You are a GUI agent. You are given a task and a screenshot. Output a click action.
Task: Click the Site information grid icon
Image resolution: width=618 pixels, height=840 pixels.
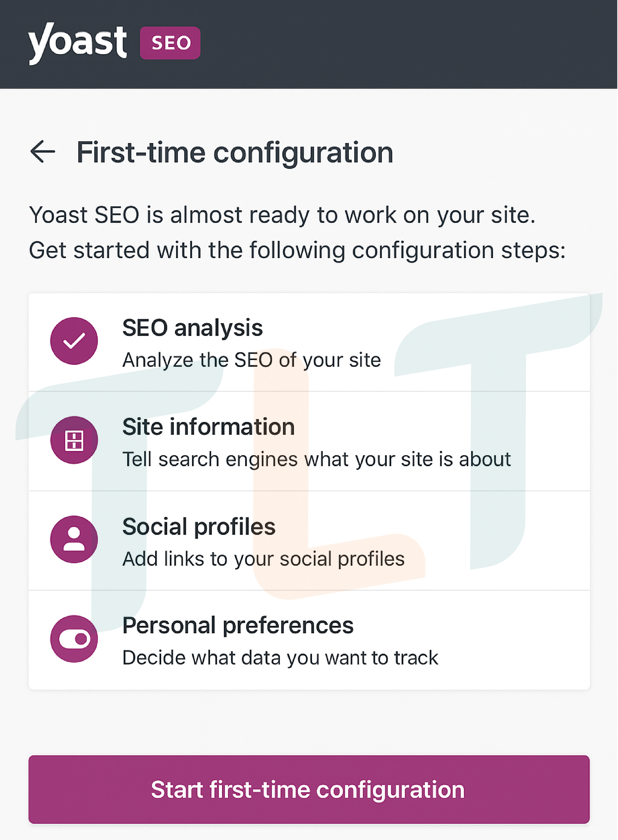74,440
